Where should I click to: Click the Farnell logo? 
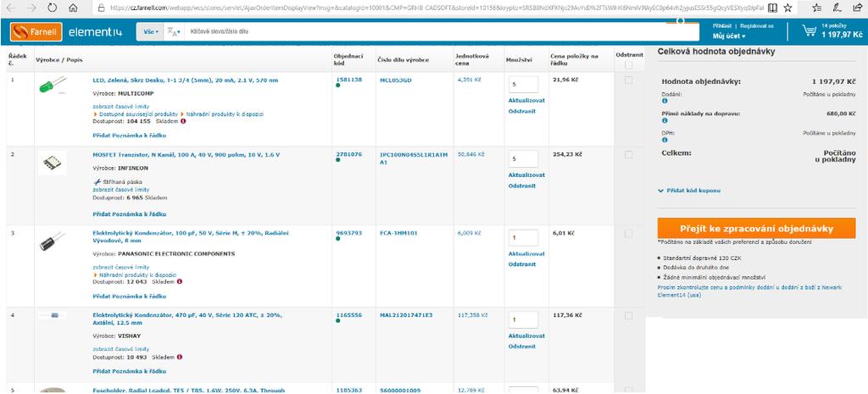[x=36, y=32]
